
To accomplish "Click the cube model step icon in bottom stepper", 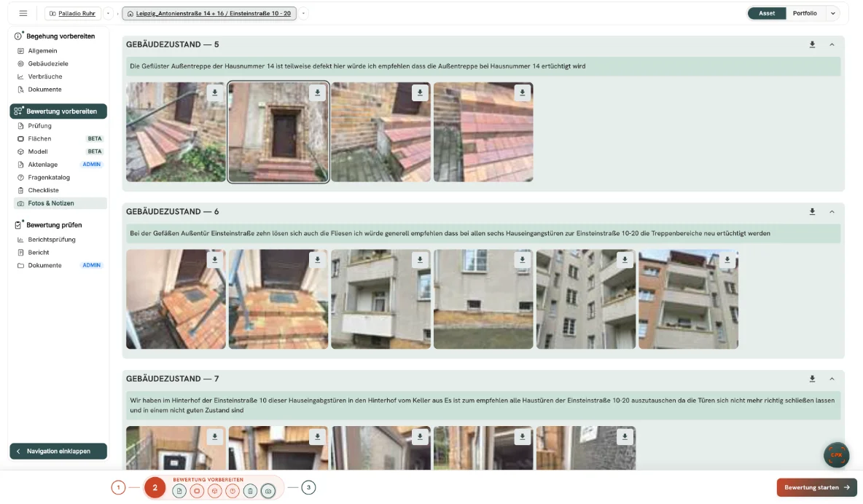I will (x=214, y=491).
